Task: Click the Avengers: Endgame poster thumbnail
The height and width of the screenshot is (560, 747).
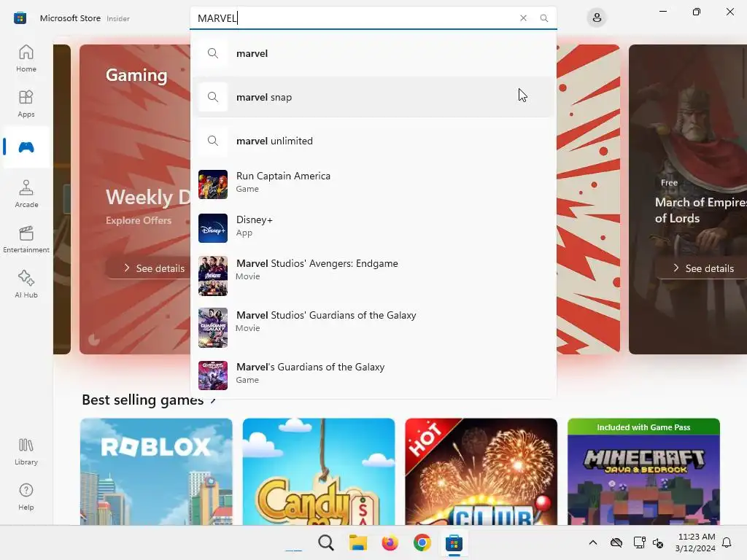Action: (x=213, y=276)
